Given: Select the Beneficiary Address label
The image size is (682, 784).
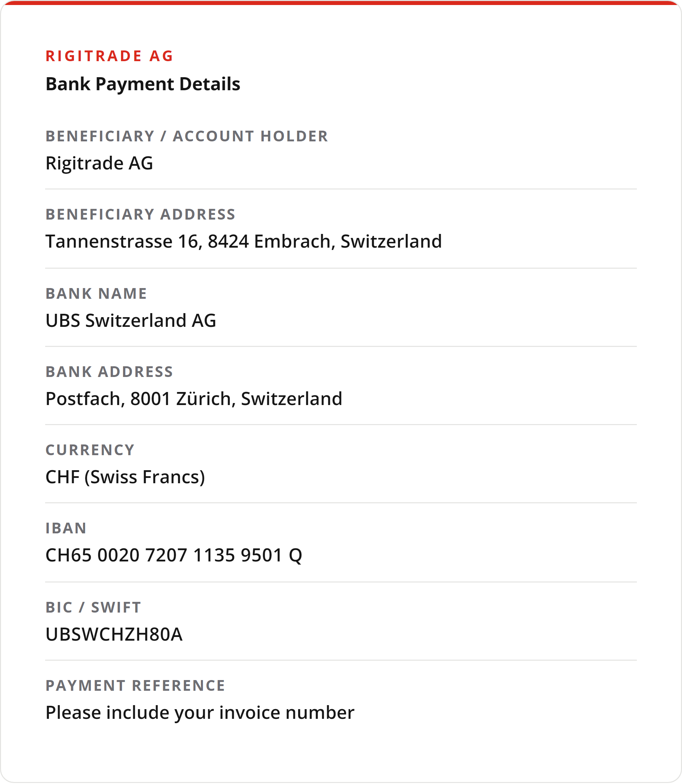Looking at the screenshot, I should pyautogui.click(x=140, y=215).
